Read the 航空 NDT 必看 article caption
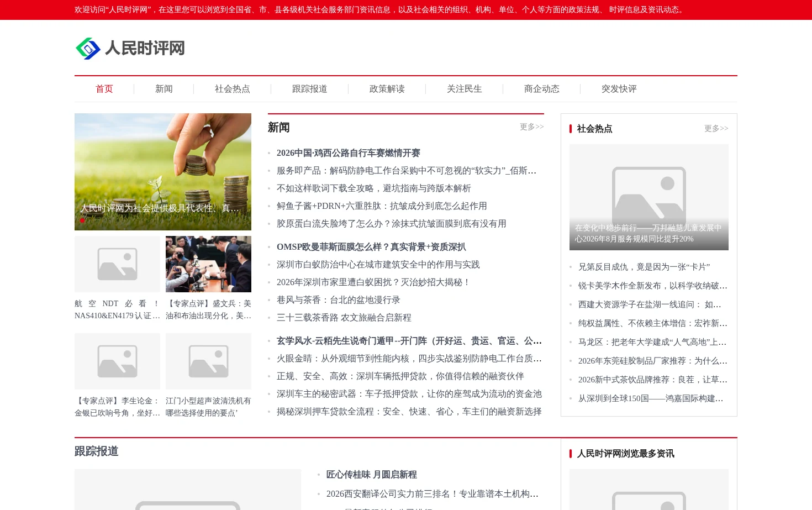 (117, 309)
